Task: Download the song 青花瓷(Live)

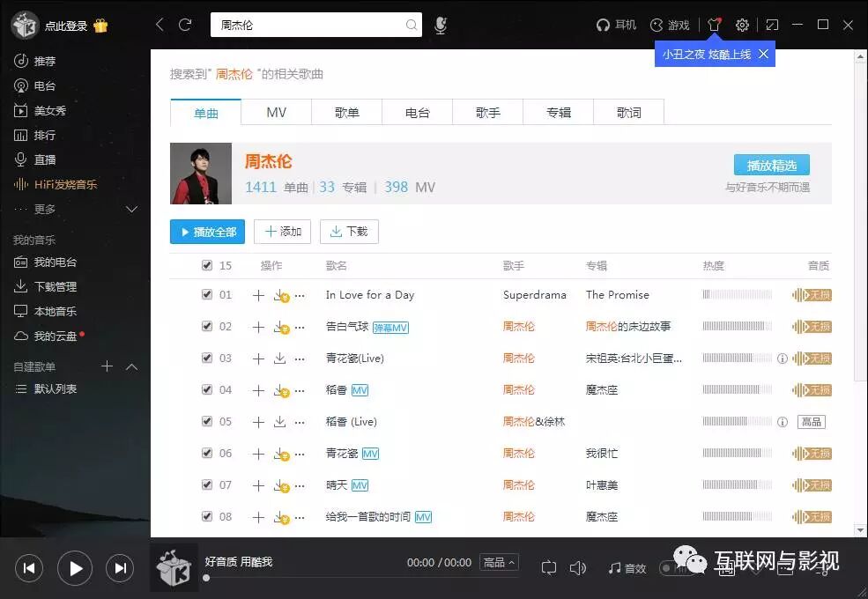Action: (x=280, y=359)
